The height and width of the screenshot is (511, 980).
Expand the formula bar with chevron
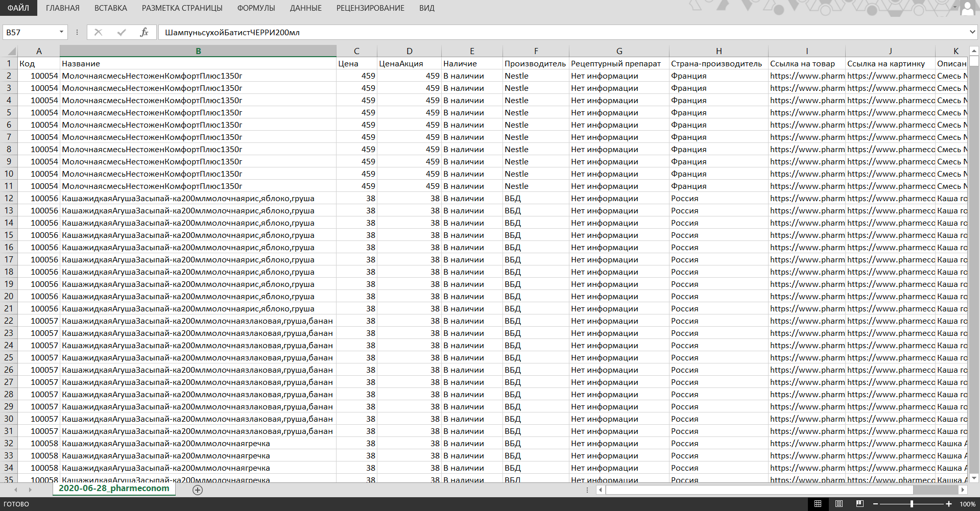pos(972,32)
